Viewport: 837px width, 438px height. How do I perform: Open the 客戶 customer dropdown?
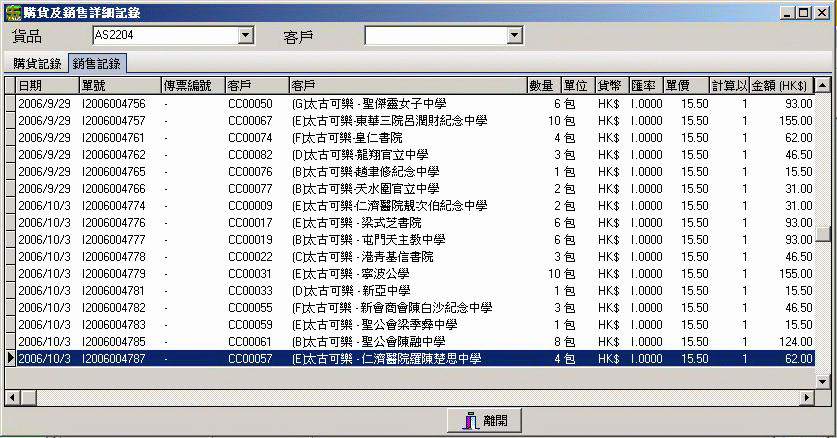coord(515,36)
